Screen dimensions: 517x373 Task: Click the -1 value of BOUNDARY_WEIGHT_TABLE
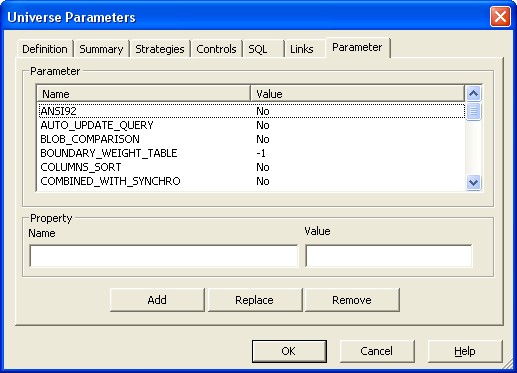(x=261, y=153)
